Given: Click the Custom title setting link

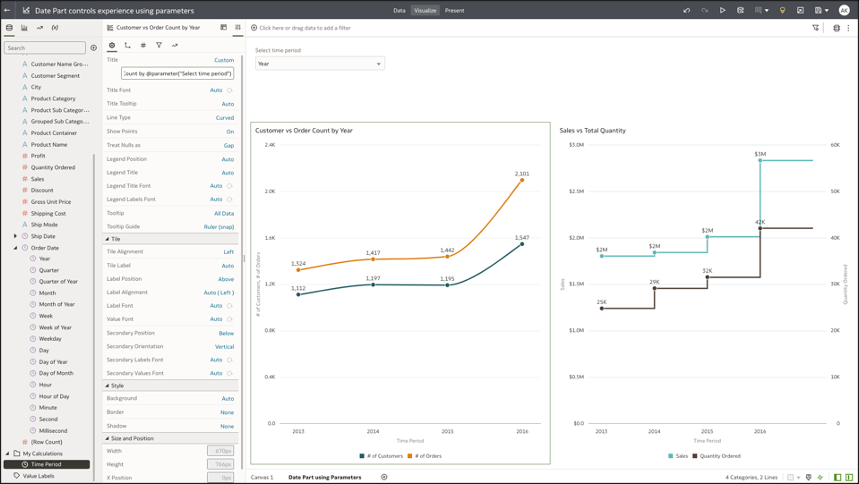Looking at the screenshot, I should pyautogui.click(x=224, y=60).
